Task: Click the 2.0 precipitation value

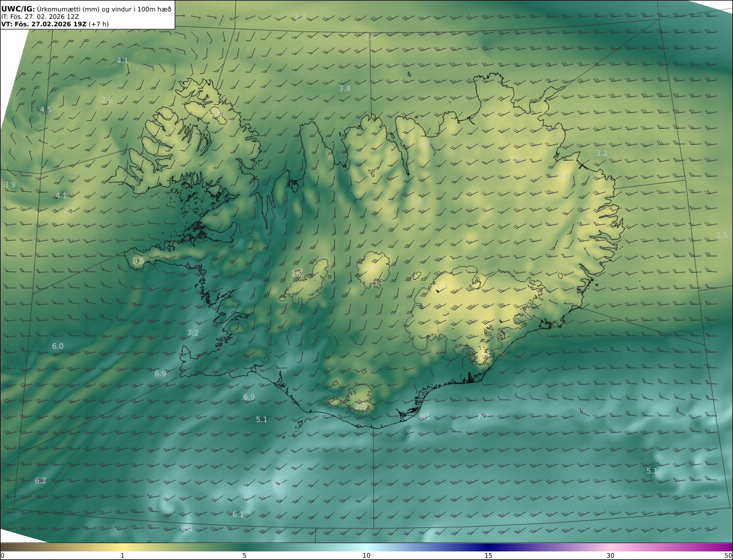Action: [x=416, y=201]
